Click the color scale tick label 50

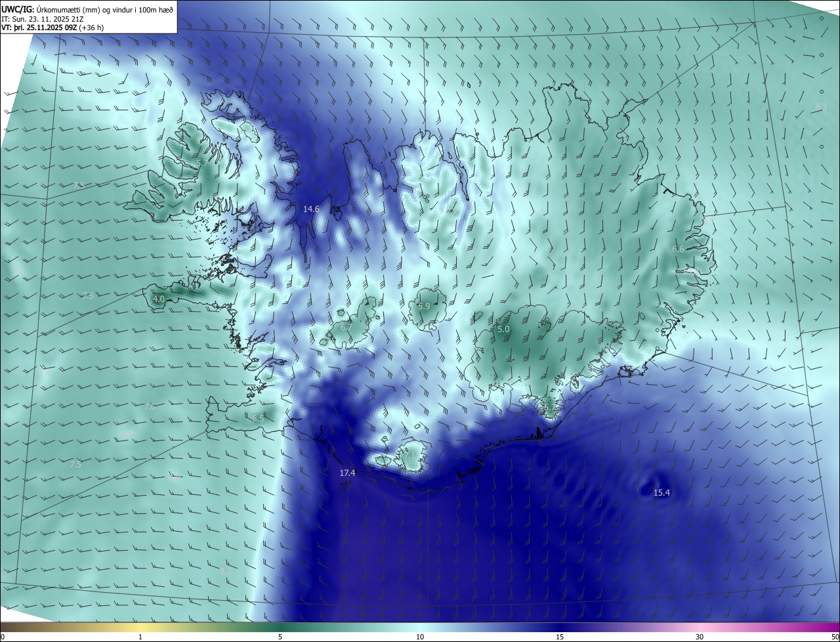(835, 637)
